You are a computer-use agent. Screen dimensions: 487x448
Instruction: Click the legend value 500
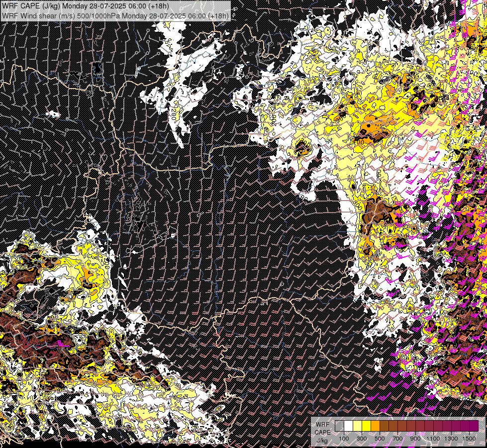380,439
